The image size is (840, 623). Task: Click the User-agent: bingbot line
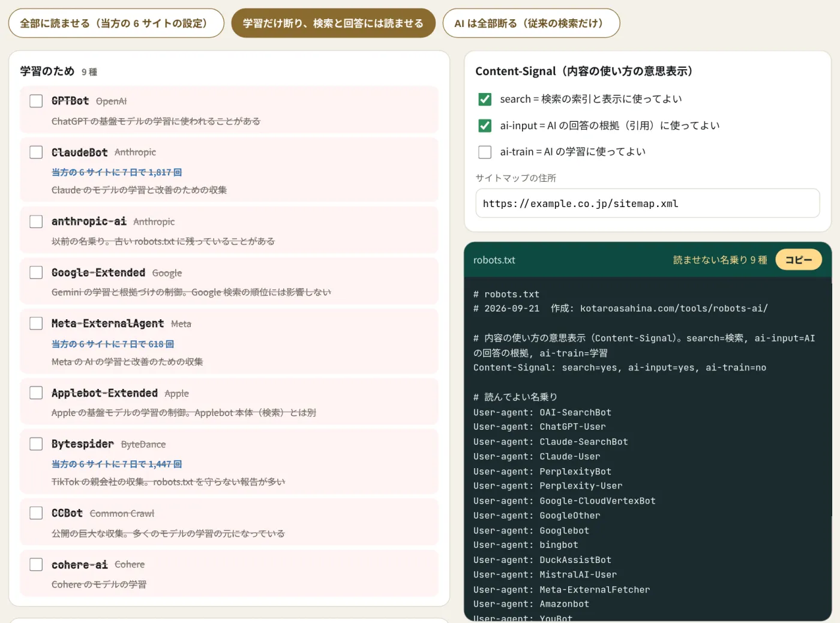click(526, 545)
